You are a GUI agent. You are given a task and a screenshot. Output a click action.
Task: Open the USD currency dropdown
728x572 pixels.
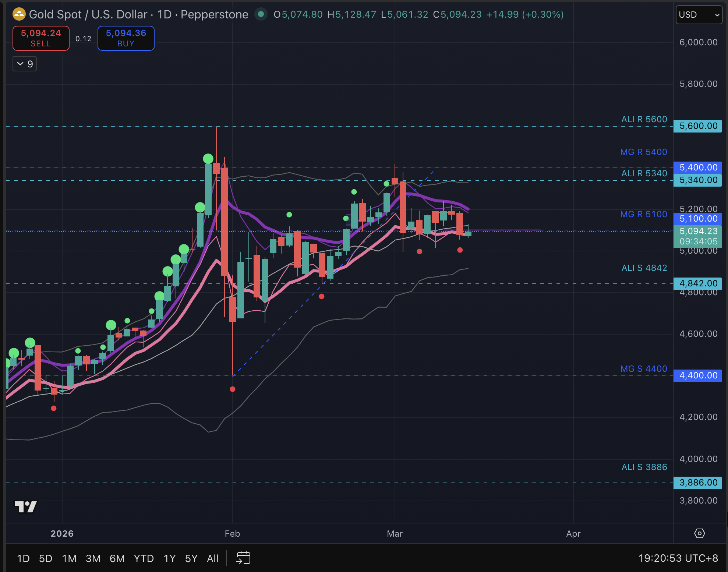699,15
